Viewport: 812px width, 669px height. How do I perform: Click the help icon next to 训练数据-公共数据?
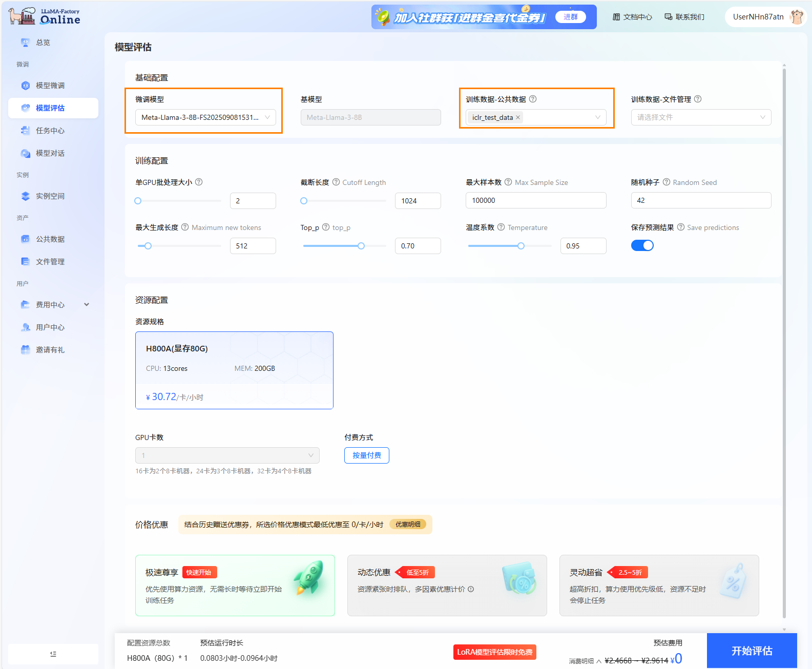(x=533, y=99)
